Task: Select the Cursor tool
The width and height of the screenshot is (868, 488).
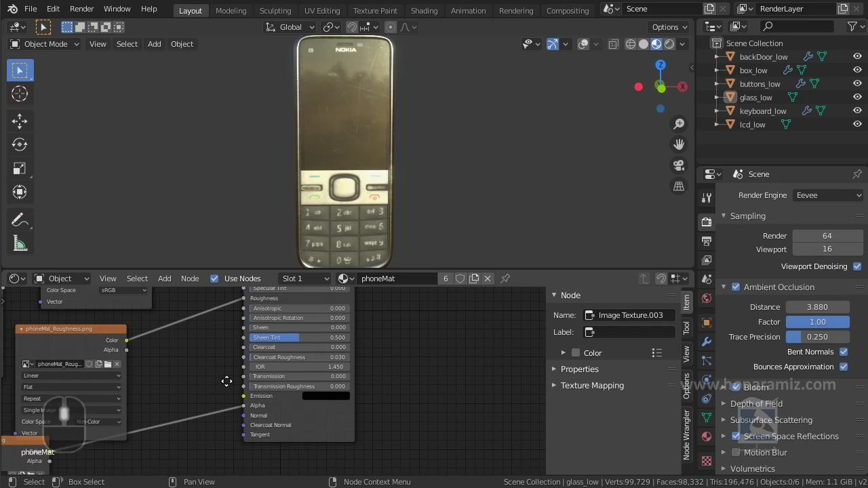Action: [x=20, y=94]
